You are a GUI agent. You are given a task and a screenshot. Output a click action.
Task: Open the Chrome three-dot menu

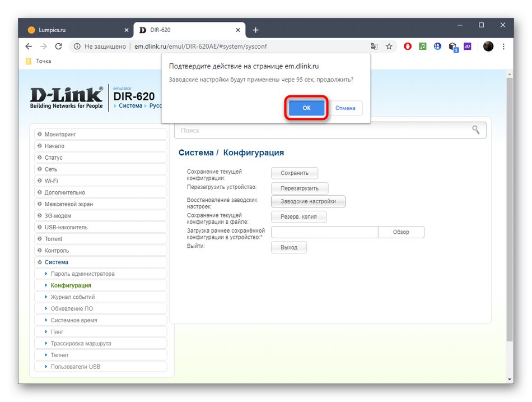503,46
